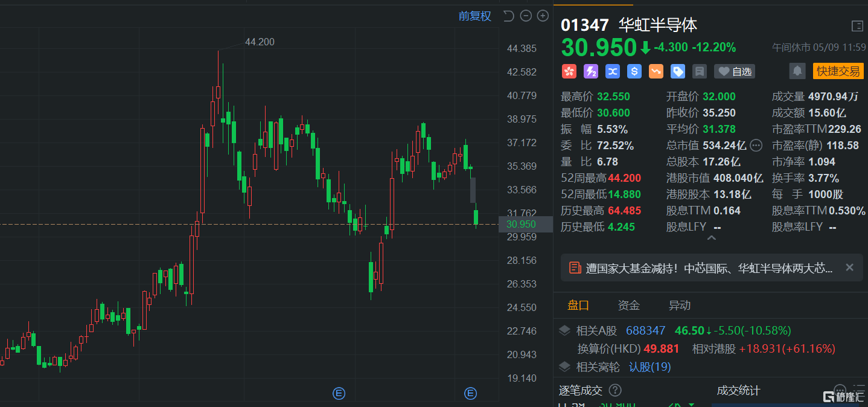This screenshot has width=868, height=407.
Task: Open the 认股(19) warrants link
Action: point(650,367)
